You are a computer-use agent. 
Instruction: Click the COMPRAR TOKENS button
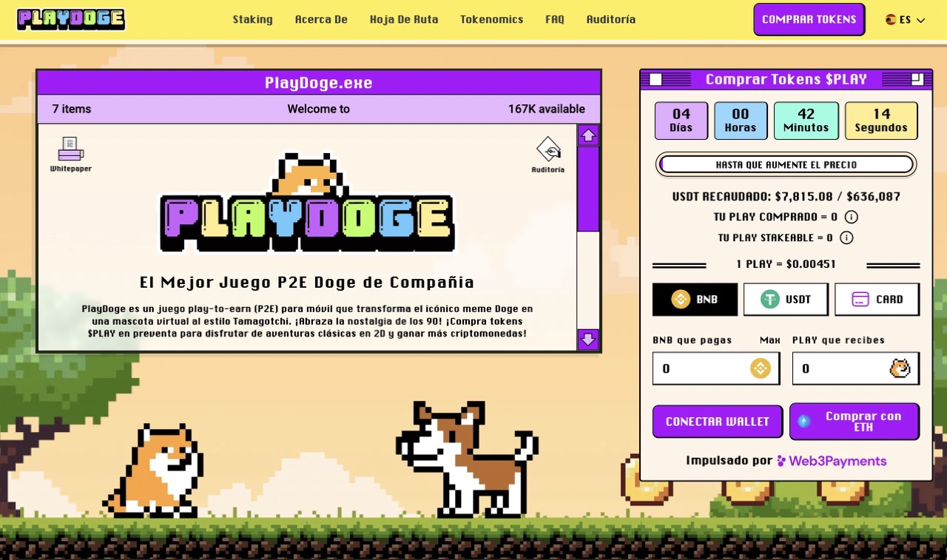point(809,19)
